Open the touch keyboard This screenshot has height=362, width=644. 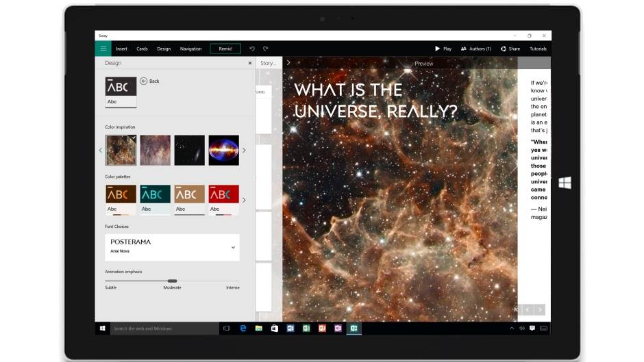click(543, 328)
